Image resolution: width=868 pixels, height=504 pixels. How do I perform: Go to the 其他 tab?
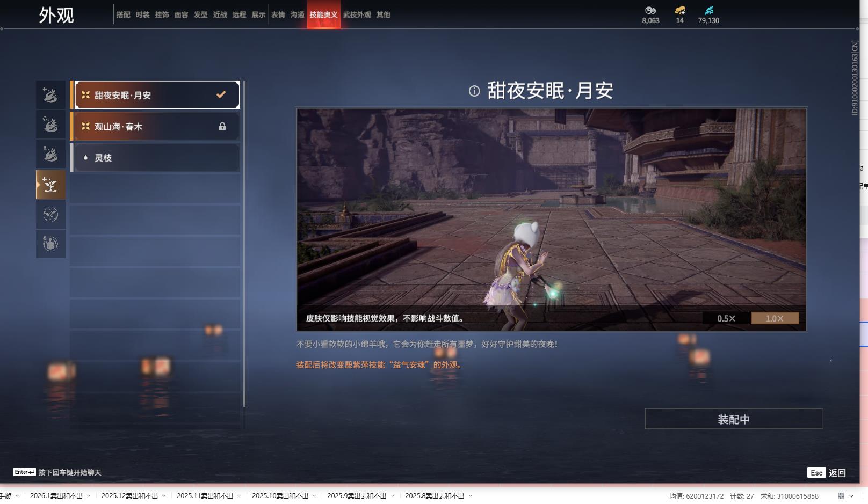click(384, 15)
